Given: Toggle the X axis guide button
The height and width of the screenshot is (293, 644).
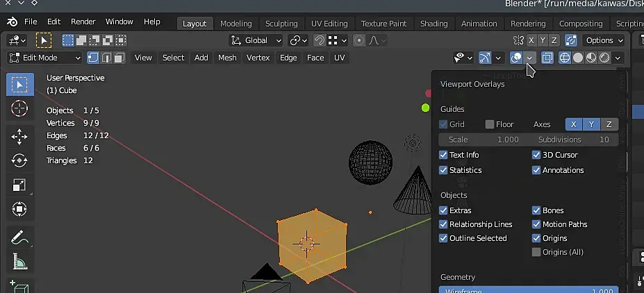Looking at the screenshot, I should tap(574, 124).
